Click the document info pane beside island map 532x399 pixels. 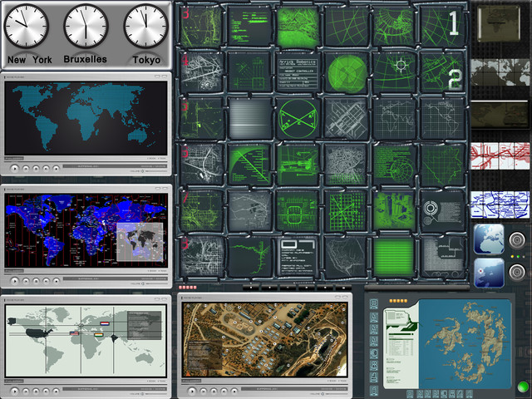(401, 346)
